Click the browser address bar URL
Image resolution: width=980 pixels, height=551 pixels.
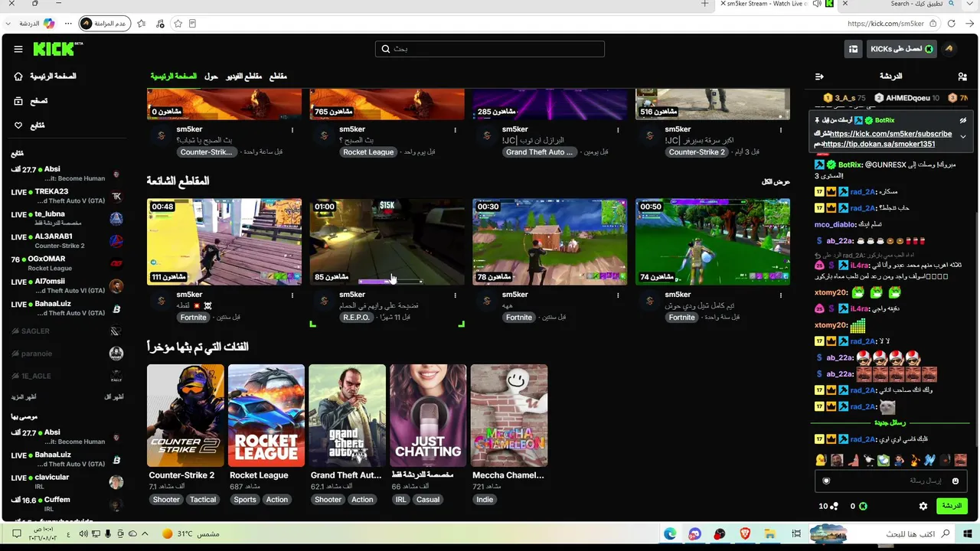tap(886, 24)
